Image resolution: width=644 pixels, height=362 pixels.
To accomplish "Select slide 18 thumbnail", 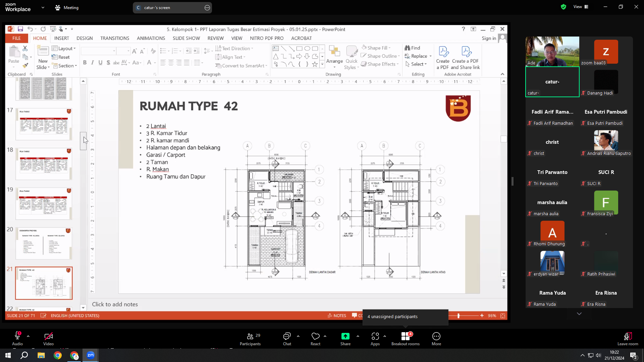I will click(x=44, y=164).
